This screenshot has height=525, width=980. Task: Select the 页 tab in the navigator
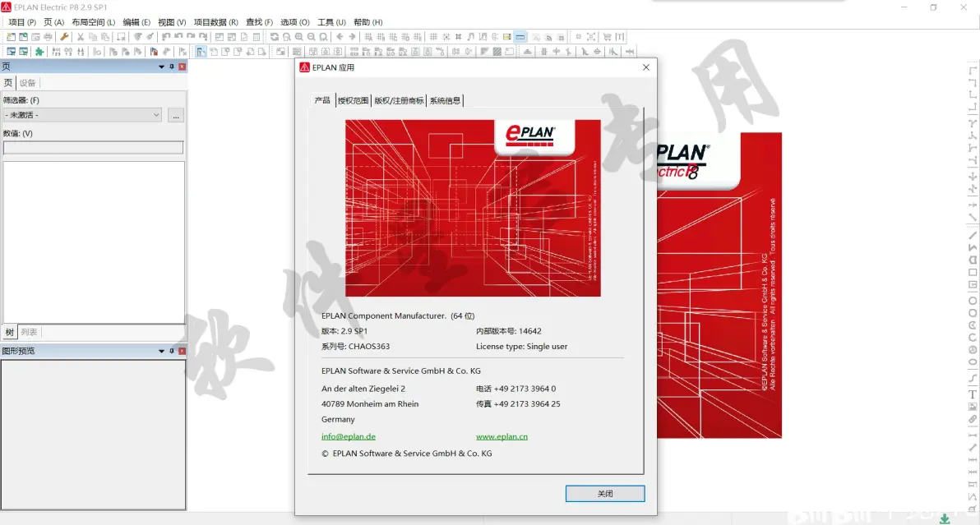(x=8, y=82)
